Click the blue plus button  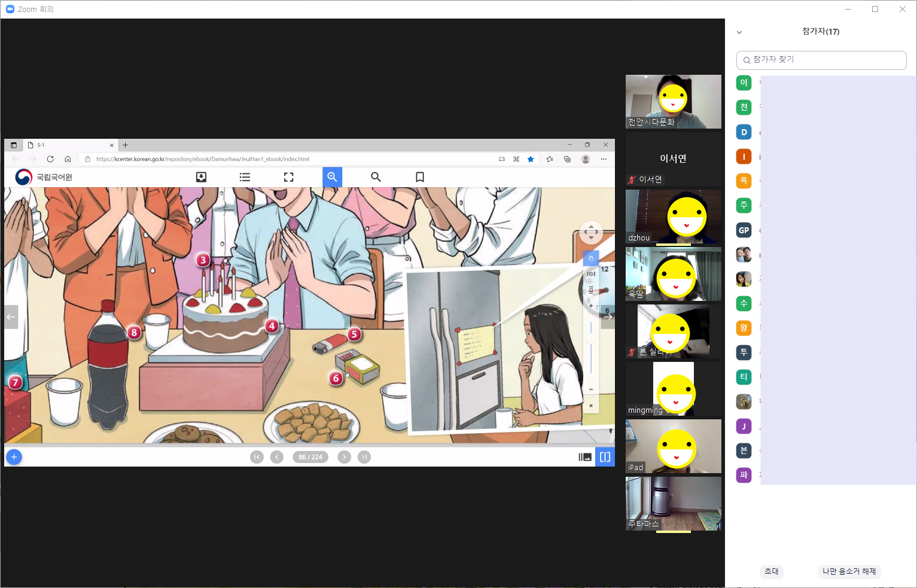click(14, 457)
